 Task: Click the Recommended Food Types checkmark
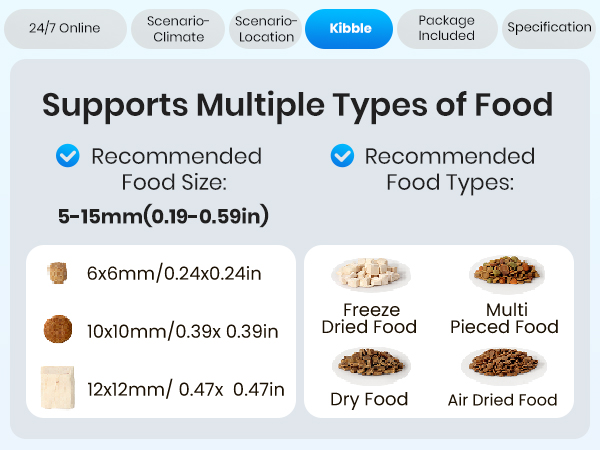[x=342, y=156]
